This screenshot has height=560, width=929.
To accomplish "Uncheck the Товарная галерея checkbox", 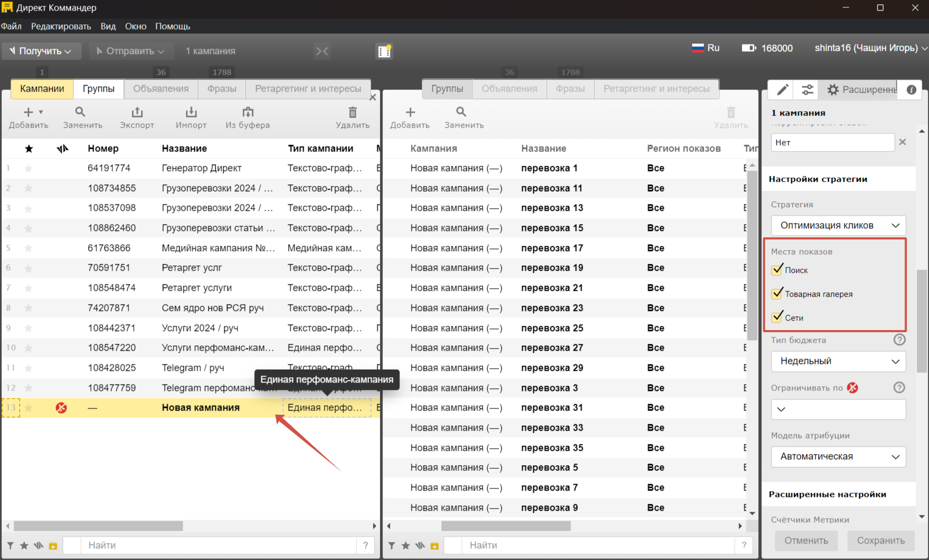I will pyautogui.click(x=777, y=294).
